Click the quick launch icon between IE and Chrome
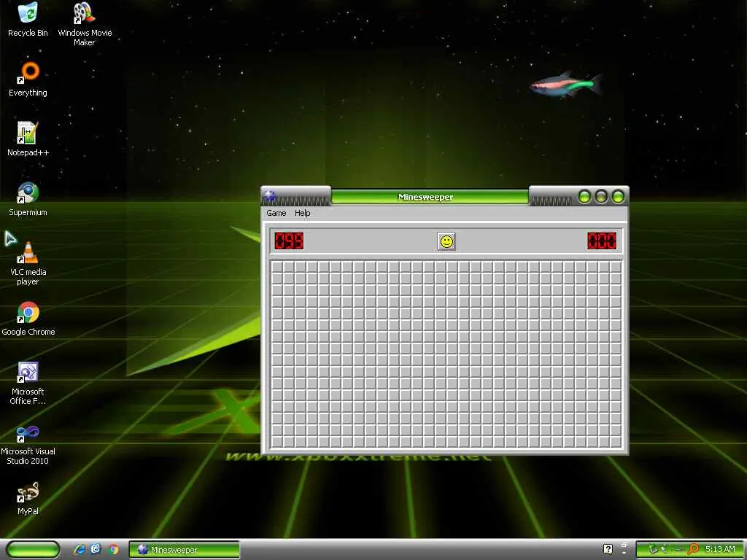Image resolution: width=747 pixels, height=560 pixels. coord(96,549)
